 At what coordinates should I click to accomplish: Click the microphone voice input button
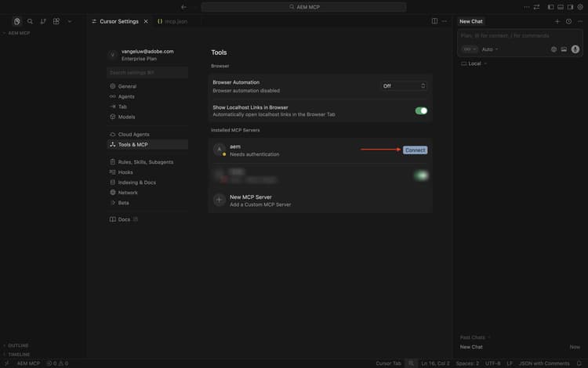tap(575, 49)
